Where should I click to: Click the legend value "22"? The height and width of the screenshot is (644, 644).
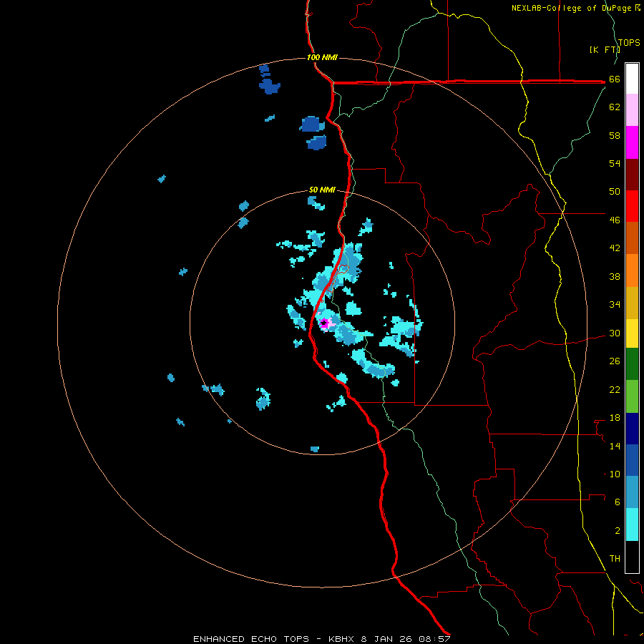[x=615, y=389]
